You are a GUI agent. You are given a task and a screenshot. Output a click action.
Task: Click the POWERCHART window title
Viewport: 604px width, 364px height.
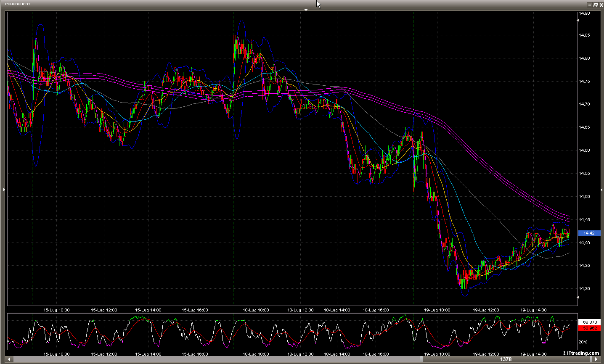point(18,4)
